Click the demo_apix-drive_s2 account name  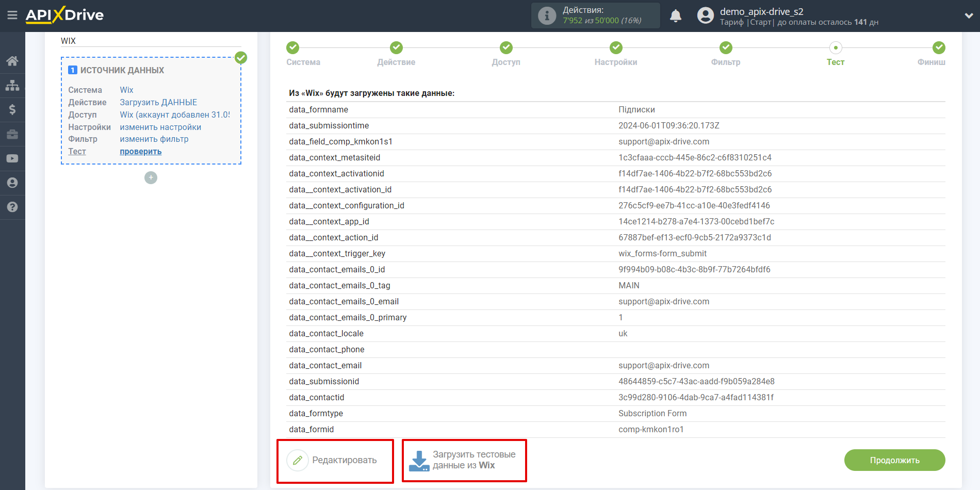point(761,11)
